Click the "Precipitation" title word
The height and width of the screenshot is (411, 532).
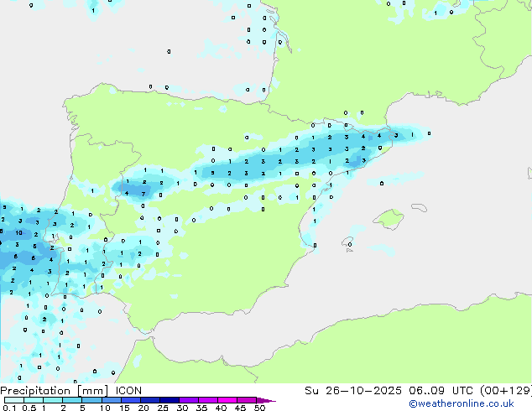[35, 391]
